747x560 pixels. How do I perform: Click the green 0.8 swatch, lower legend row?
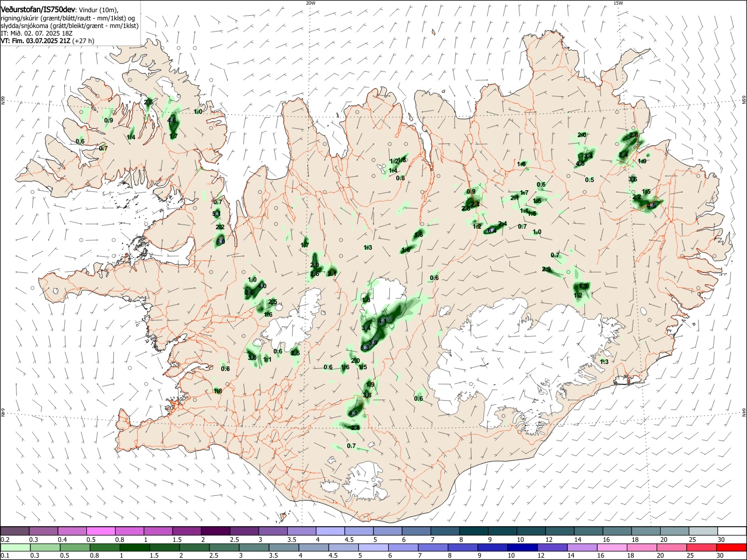105,547
